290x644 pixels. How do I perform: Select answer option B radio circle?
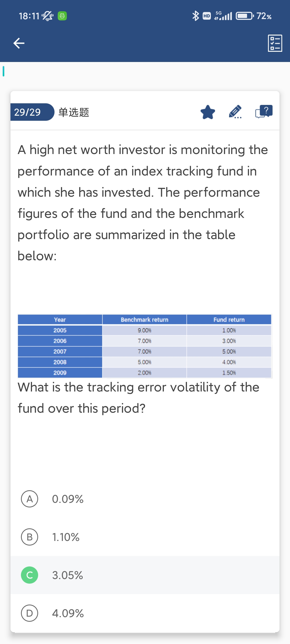pos(30,537)
